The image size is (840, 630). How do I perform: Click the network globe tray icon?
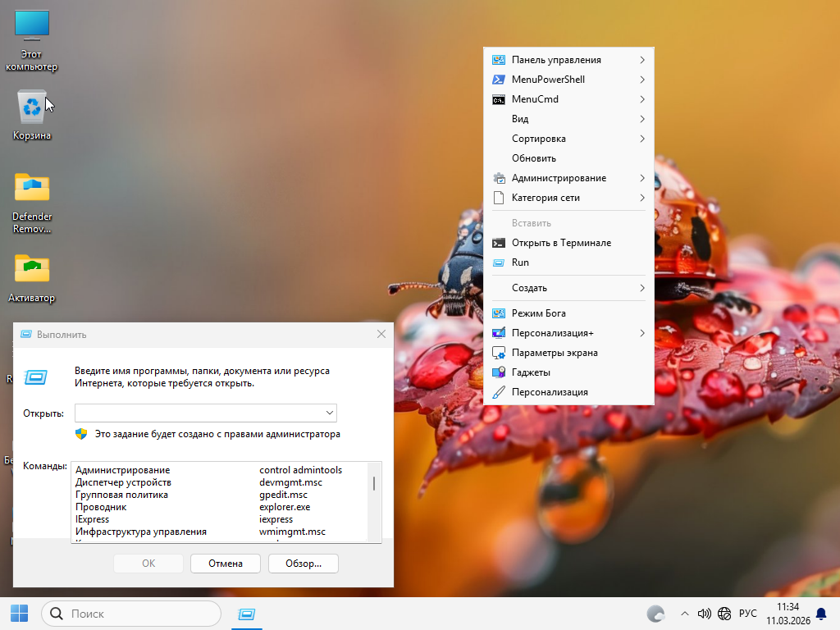click(x=724, y=614)
